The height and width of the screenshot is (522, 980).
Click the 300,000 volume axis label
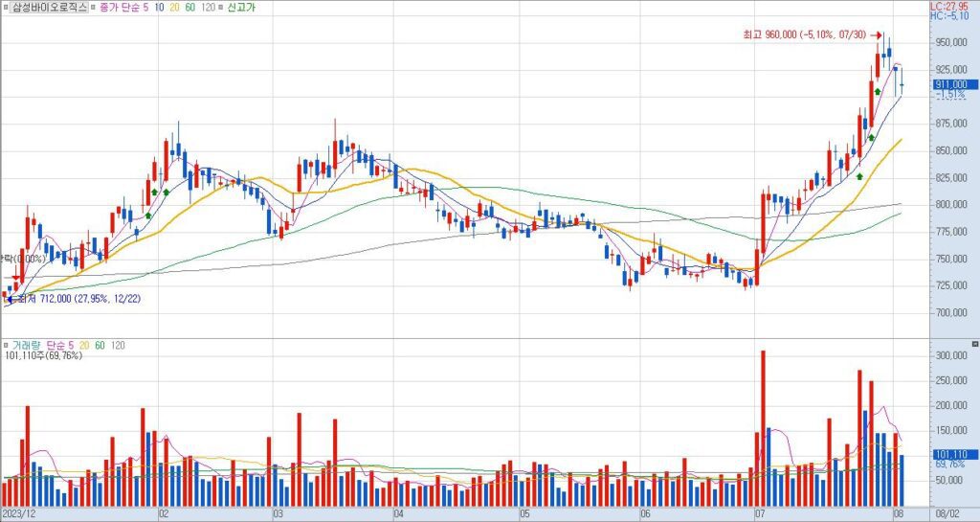[950, 355]
